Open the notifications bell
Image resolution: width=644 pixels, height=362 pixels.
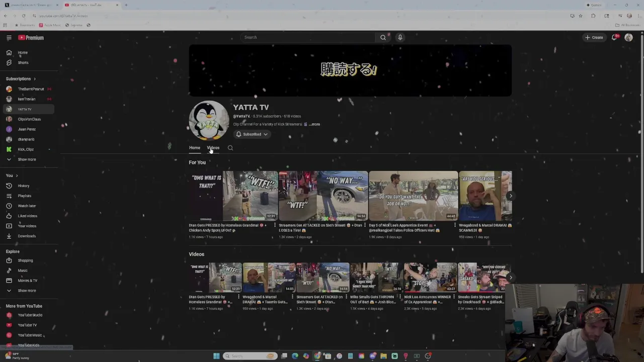pyautogui.click(x=614, y=37)
